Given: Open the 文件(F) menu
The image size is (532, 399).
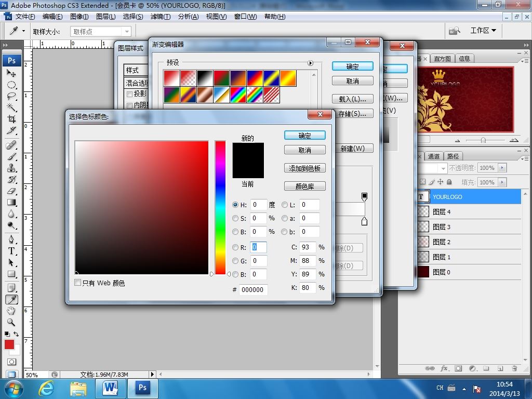Looking at the screenshot, I should tap(25, 17).
